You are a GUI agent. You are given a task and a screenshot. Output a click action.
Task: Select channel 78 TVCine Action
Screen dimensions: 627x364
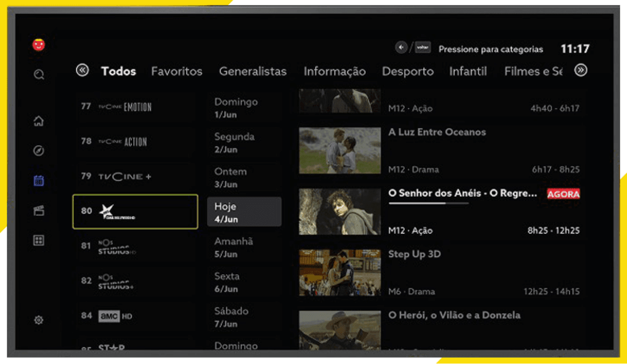(x=135, y=142)
